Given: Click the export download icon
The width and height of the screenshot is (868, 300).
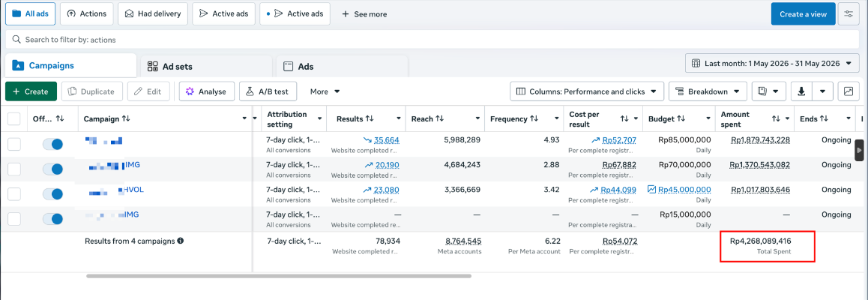Looking at the screenshot, I should (801, 91).
